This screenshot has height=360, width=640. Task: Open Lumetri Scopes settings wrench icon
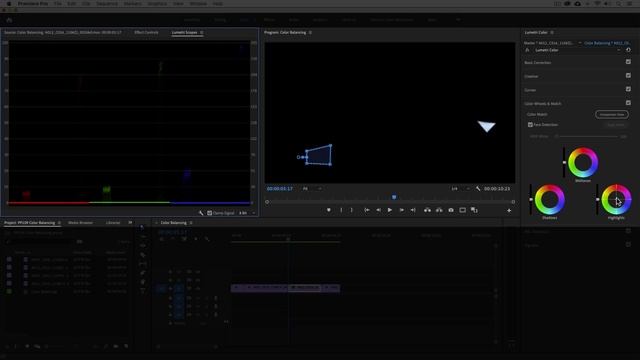coord(201,213)
